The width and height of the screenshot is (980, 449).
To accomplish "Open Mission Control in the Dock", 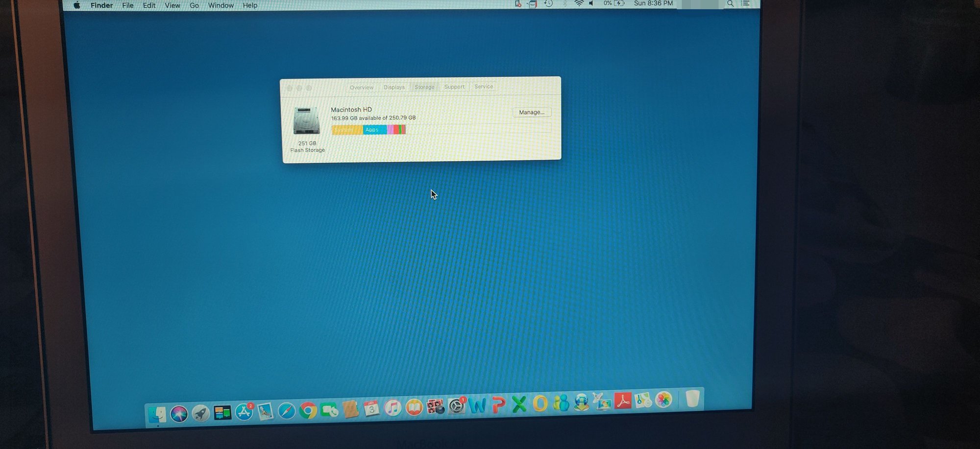I will tap(222, 413).
